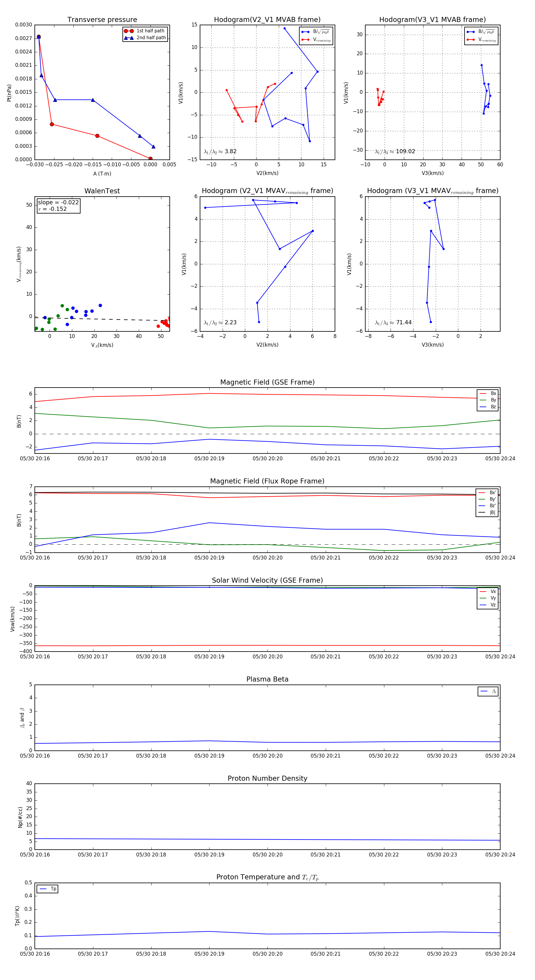Click the "r = -0.152" annotation
Image resolution: width=535 pixels, height=980 pixels.
[52, 209]
